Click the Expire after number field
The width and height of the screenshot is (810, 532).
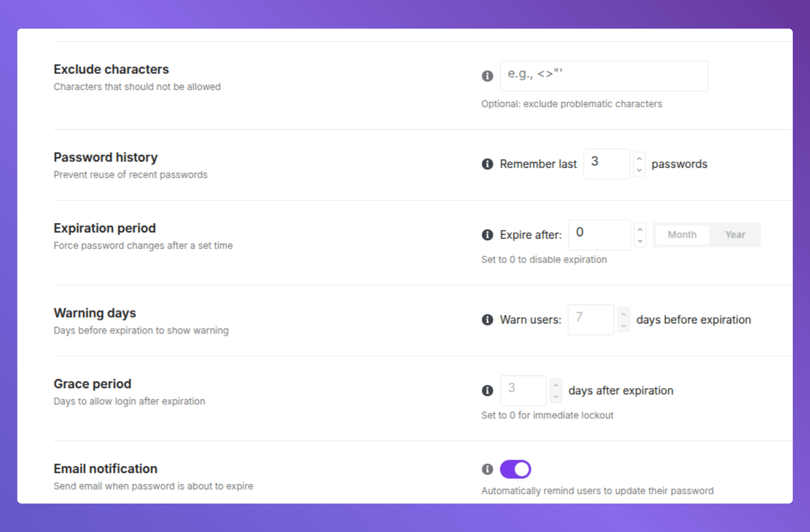[x=599, y=235]
